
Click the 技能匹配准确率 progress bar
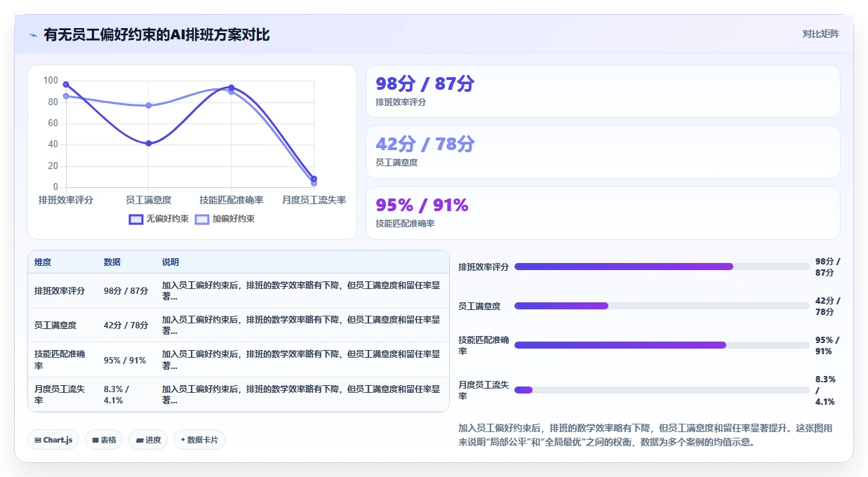662,345
